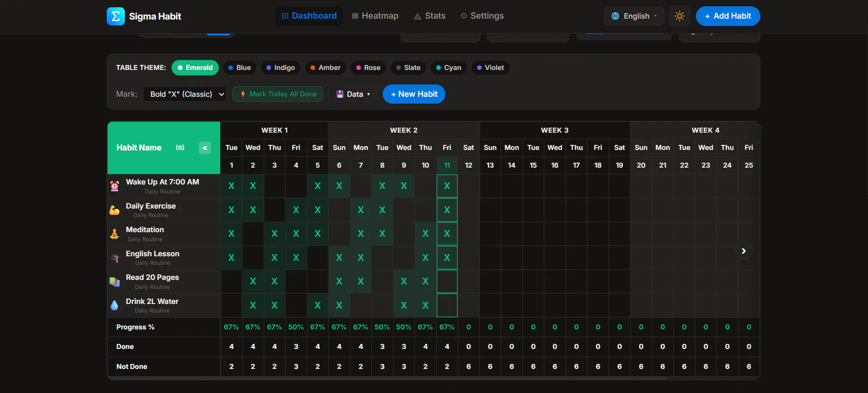Image resolution: width=868 pixels, height=393 pixels.
Task: Collapse the Habit Name column
Action: [x=205, y=148]
